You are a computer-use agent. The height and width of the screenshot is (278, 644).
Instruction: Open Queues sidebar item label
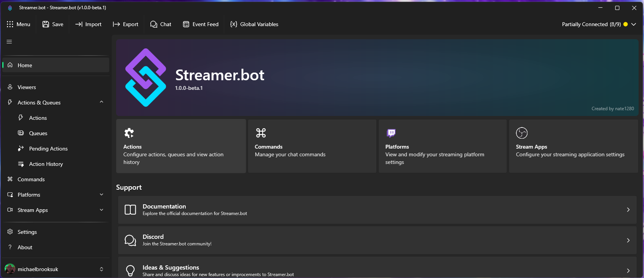click(x=38, y=133)
